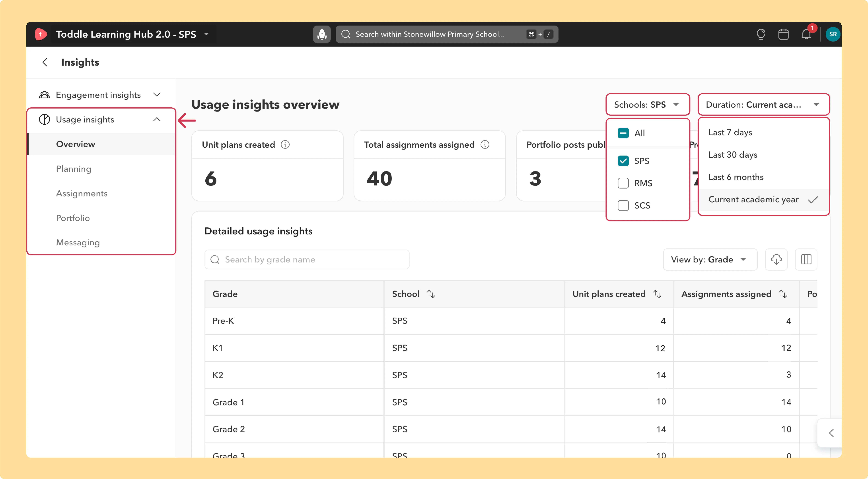Select the Overview sidebar item
Screen dimensions: 868x479
pyautogui.click(x=101, y=144)
